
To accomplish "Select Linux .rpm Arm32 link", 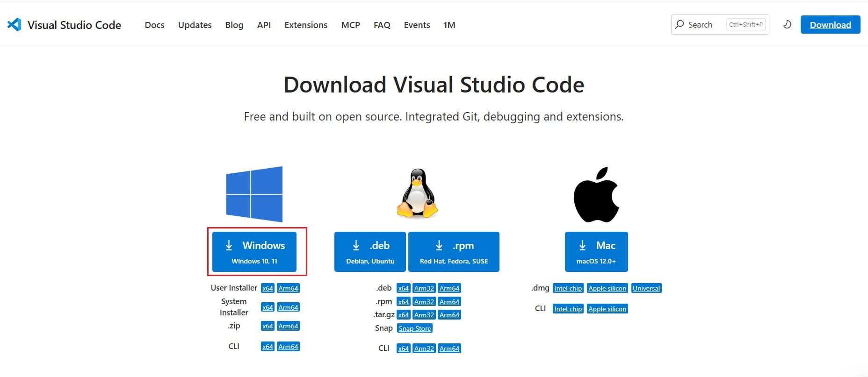I will point(424,302).
